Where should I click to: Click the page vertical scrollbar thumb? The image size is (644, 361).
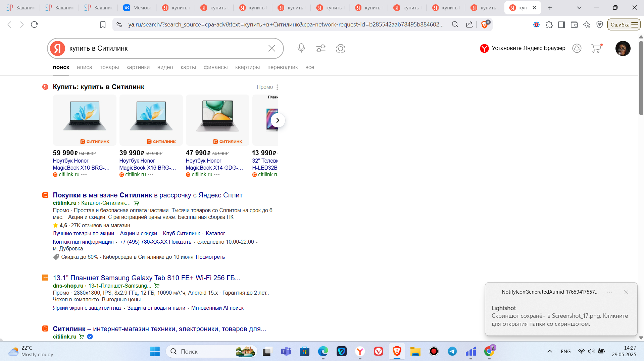pyautogui.click(x=641, y=78)
